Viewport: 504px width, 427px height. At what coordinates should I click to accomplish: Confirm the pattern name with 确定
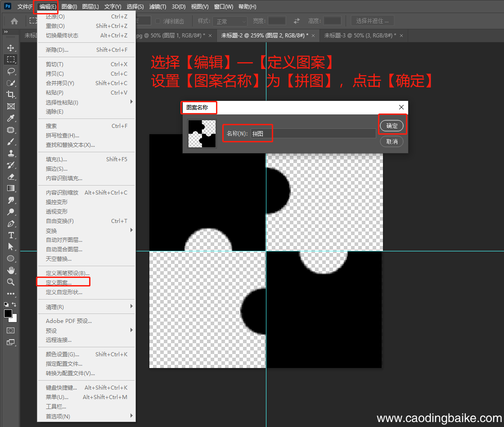391,126
